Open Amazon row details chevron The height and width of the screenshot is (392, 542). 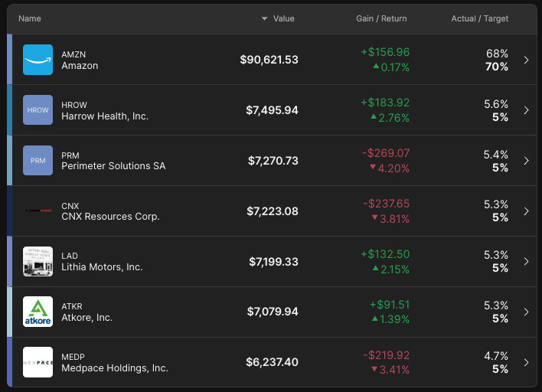(526, 60)
